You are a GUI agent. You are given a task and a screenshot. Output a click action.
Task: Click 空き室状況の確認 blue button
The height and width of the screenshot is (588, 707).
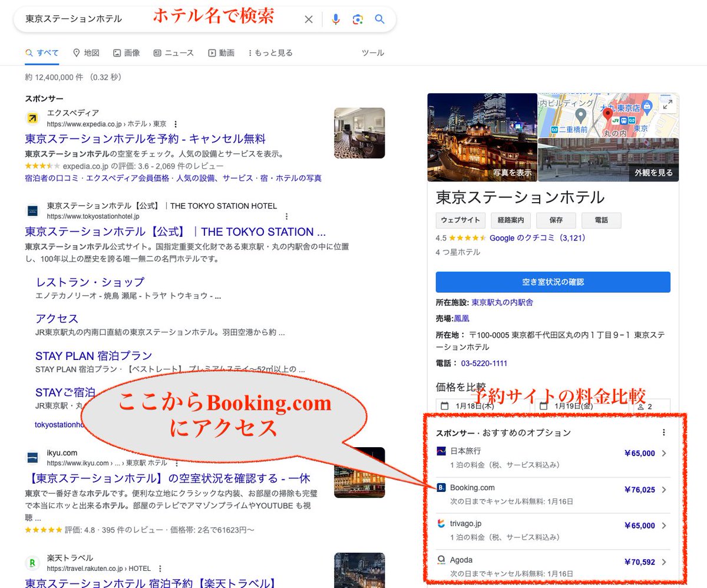[553, 282]
